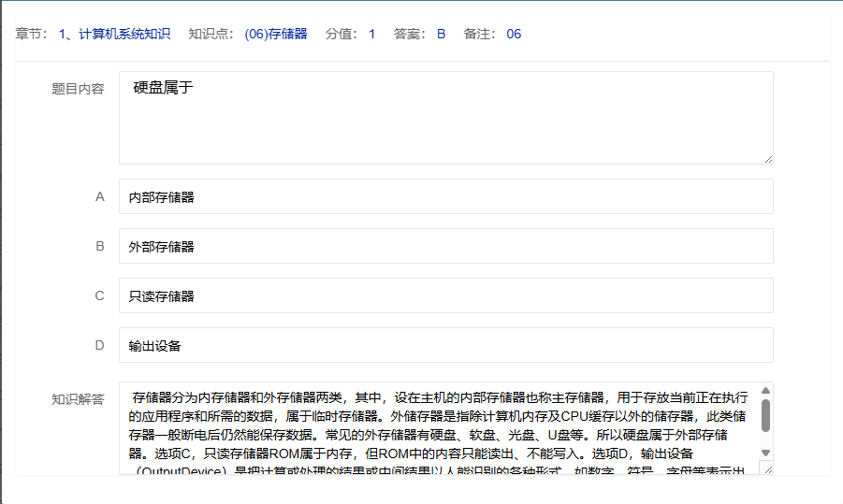843x504 pixels.
Task: Click the scroll up arrow in 知识解答 box
Action: (x=765, y=390)
